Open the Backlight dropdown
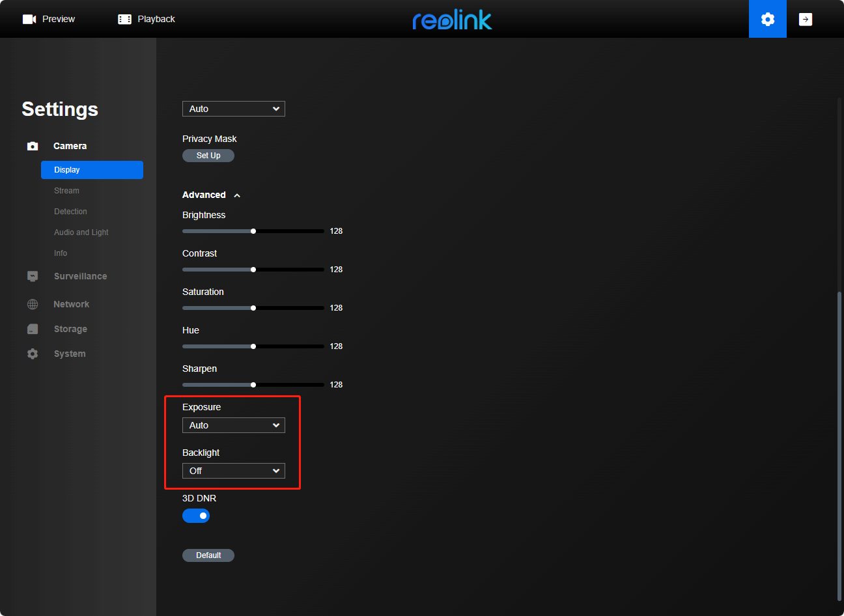Image resolution: width=844 pixels, height=616 pixels. [233, 471]
